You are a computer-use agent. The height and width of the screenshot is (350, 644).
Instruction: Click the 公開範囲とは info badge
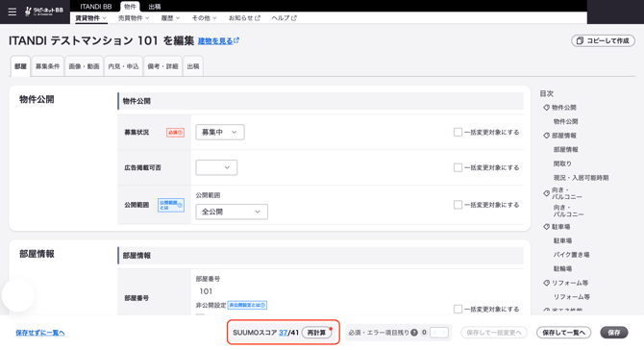tap(171, 205)
